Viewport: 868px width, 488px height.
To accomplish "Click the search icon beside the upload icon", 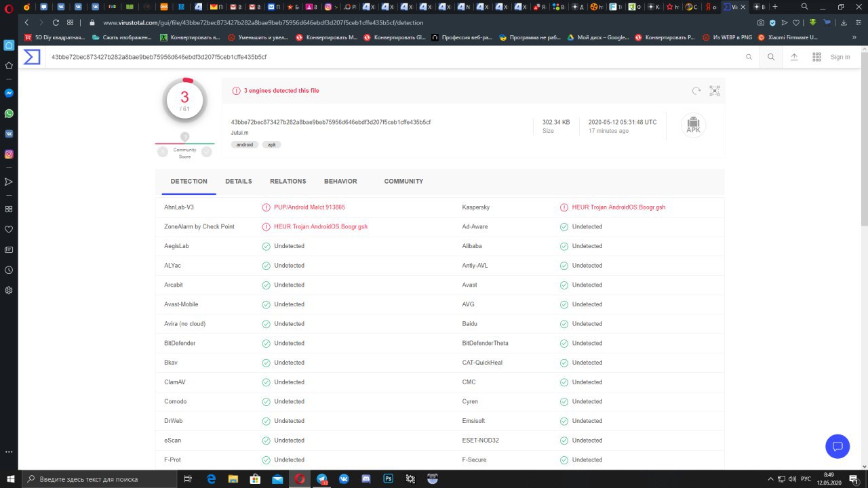I will click(x=771, y=57).
